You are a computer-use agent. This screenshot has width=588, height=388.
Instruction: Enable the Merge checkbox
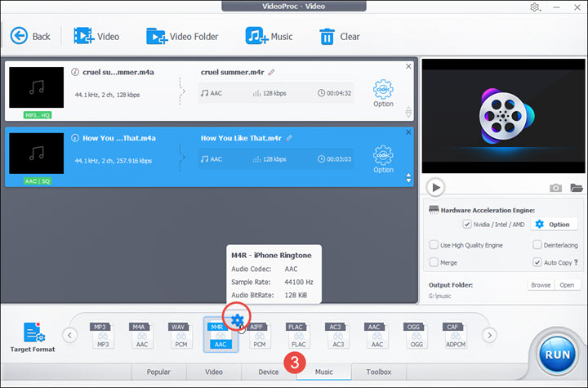[434, 262]
